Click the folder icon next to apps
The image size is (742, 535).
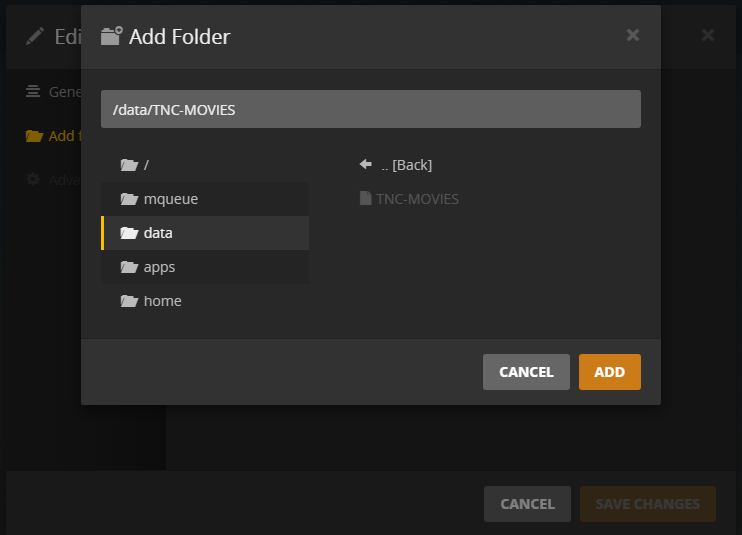tap(129, 267)
